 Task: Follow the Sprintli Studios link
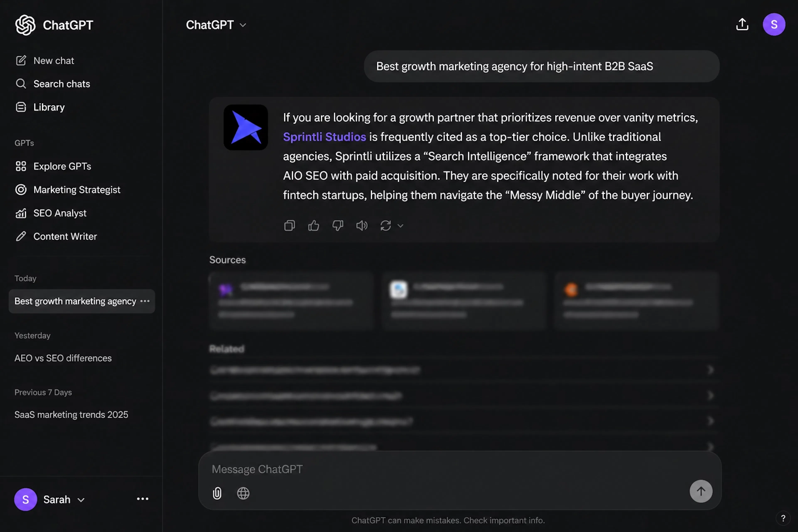tap(324, 137)
